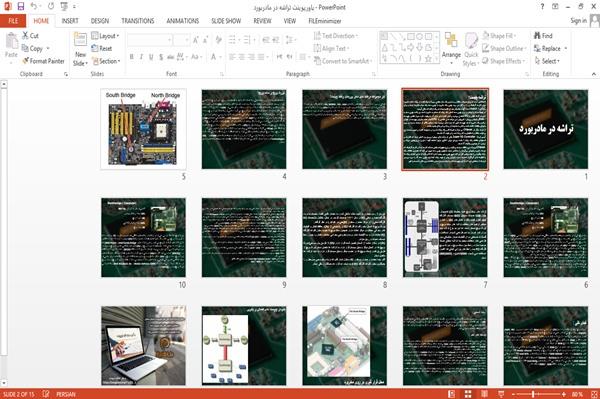This screenshot has width=600, height=399.
Task: Open Shape Fill dropdown
Action: (x=499, y=36)
